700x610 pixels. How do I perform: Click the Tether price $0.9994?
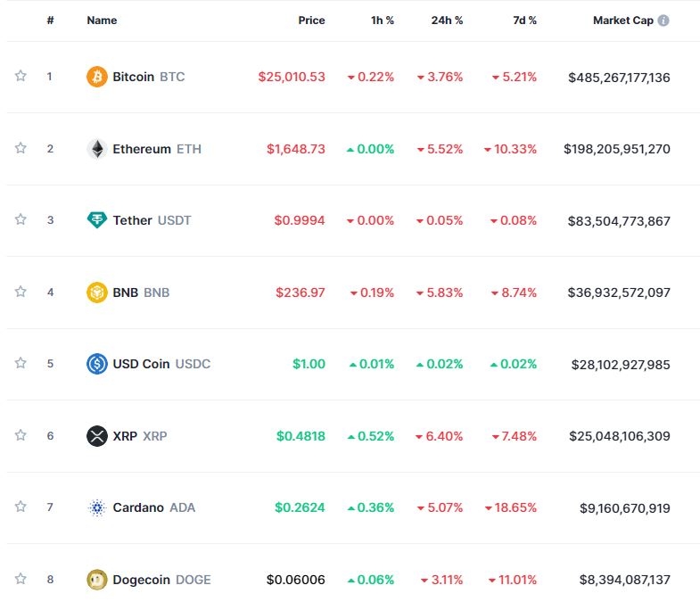(300, 220)
